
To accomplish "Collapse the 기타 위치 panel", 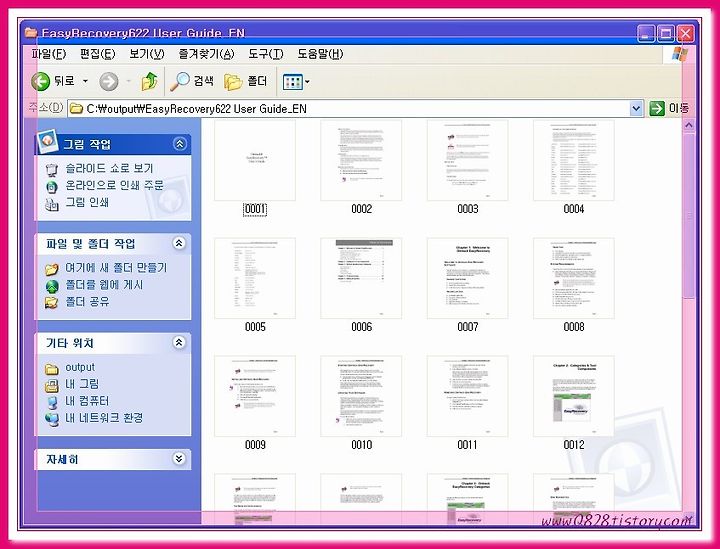I will pos(179,342).
